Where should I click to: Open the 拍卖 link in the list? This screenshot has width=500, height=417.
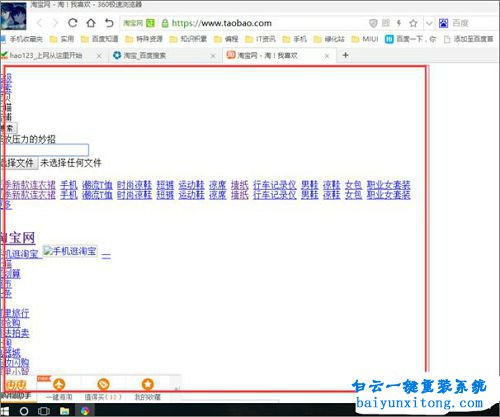point(15,333)
